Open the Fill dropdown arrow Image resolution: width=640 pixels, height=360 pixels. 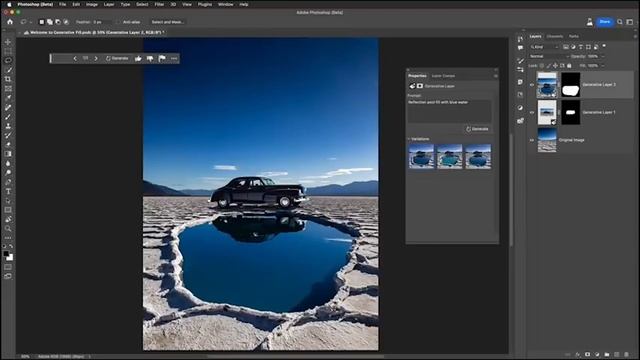click(603, 66)
